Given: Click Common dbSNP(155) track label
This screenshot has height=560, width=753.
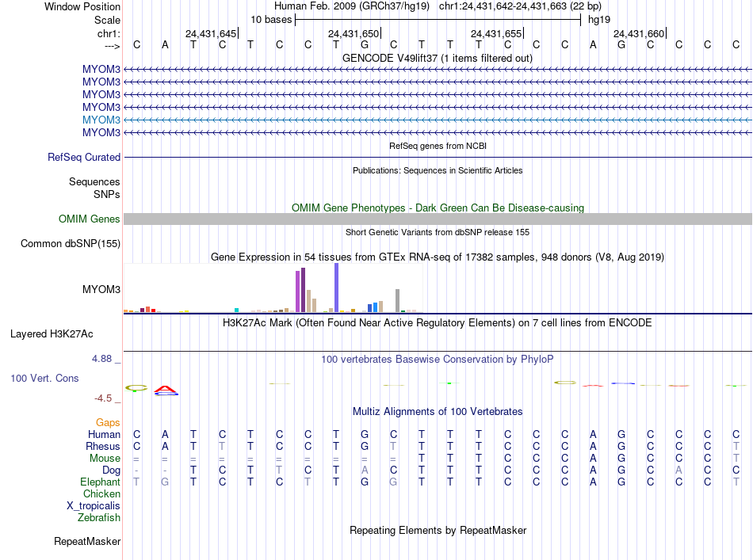Looking at the screenshot, I should [71, 243].
